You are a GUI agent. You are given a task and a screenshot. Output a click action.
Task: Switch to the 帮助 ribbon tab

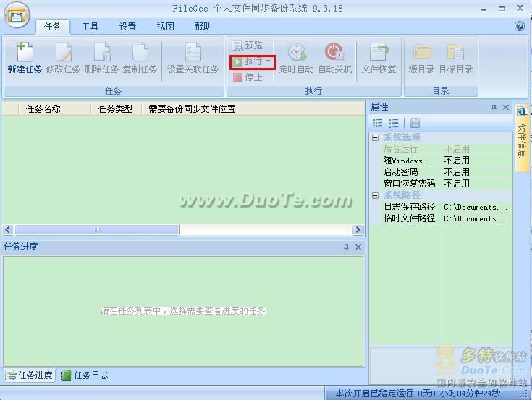pyautogui.click(x=203, y=27)
